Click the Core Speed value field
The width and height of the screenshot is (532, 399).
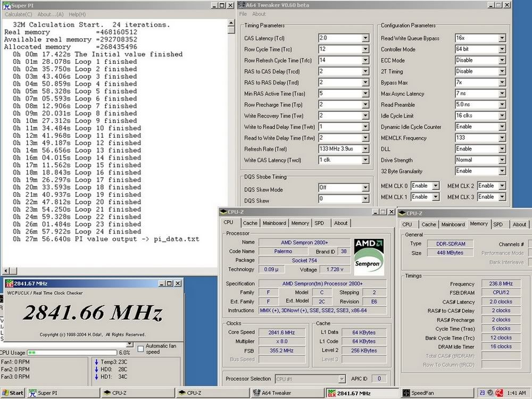pos(281,332)
